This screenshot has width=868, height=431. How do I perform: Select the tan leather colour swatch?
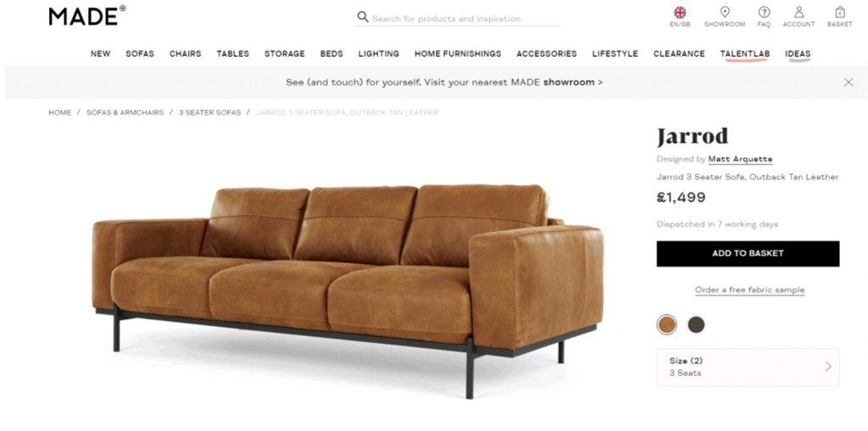click(x=666, y=324)
